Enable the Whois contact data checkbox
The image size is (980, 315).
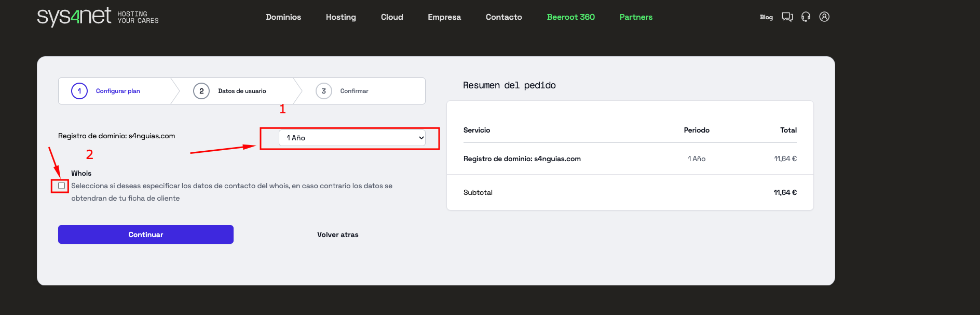tap(62, 186)
